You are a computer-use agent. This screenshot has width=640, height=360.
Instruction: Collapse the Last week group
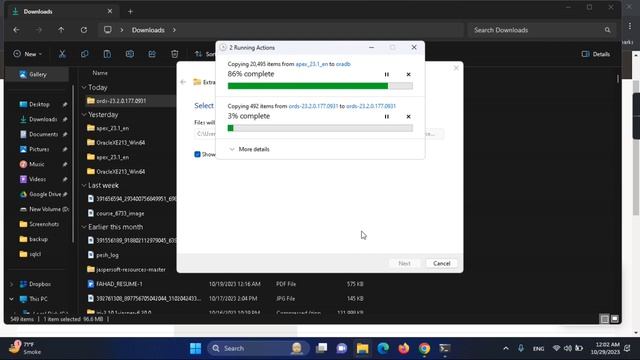[x=84, y=185]
